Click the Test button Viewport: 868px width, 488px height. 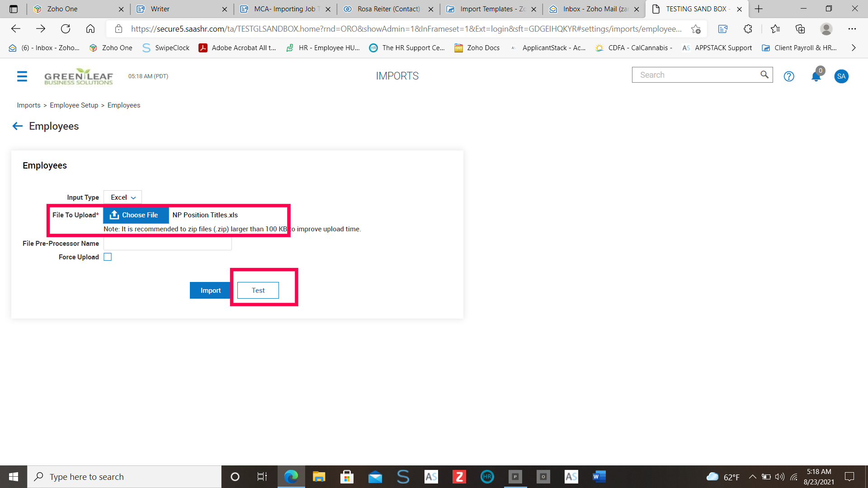tap(258, 291)
